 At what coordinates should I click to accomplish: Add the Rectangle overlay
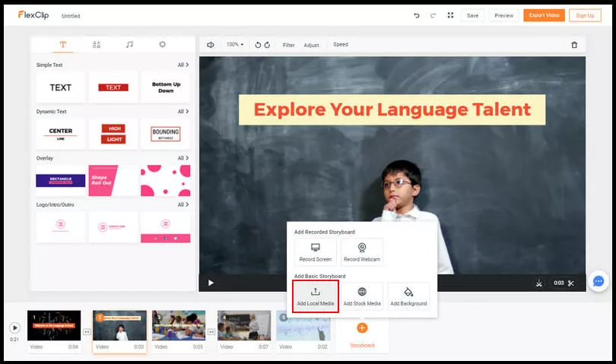[x=61, y=181]
